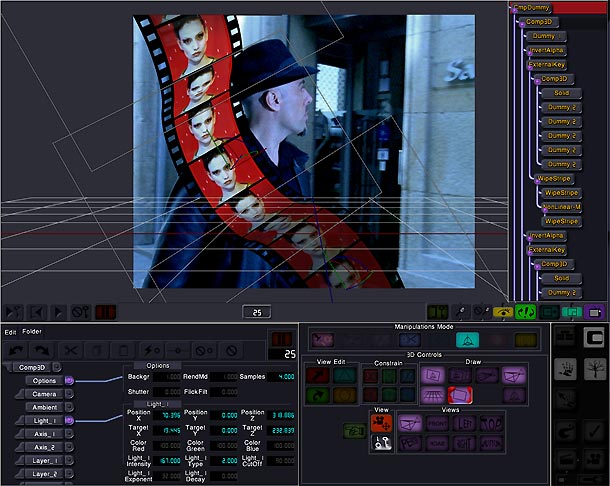The width and height of the screenshot is (610, 486).
Task: Toggle the purple Options connector dot
Action: point(69,380)
